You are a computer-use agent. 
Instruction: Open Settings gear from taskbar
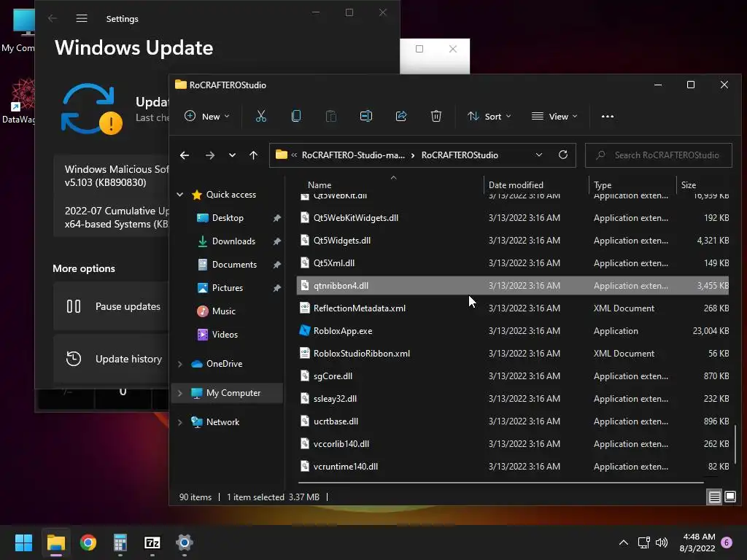coord(185,542)
